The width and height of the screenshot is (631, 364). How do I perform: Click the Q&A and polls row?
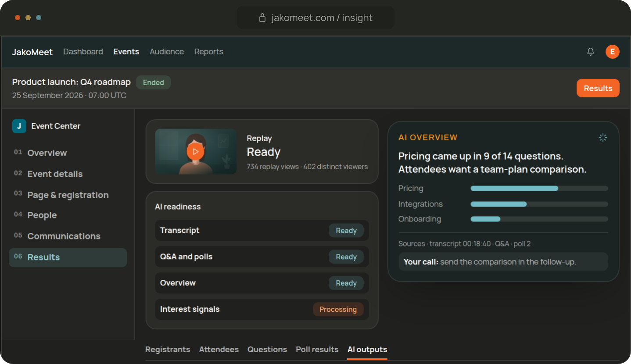[262, 257]
